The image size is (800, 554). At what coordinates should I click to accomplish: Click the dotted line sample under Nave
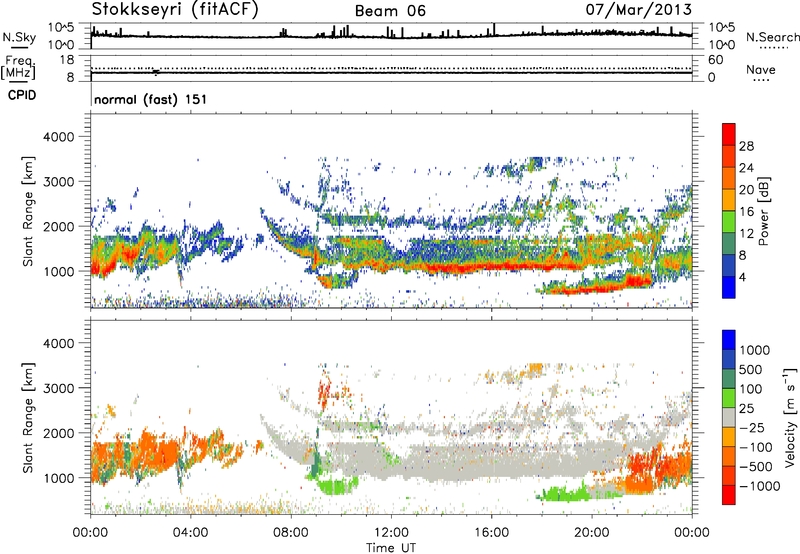tap(761, 80)
